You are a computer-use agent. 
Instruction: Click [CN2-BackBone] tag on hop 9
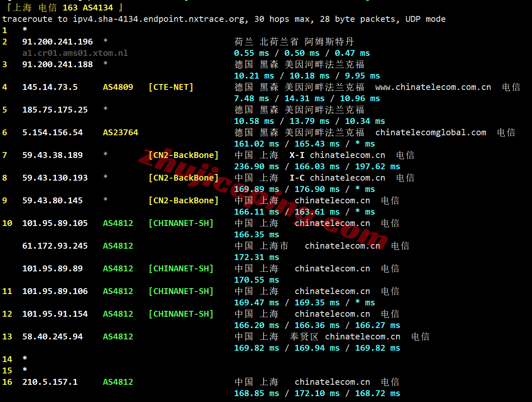tap(184, 200)
